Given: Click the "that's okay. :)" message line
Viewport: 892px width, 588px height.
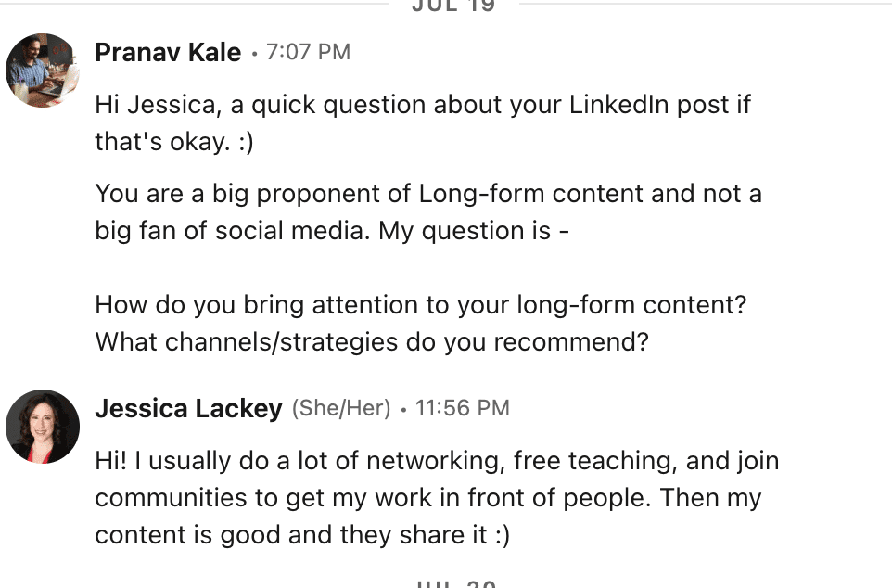Looking at the screenshot, I should click(x=174, y=142).
